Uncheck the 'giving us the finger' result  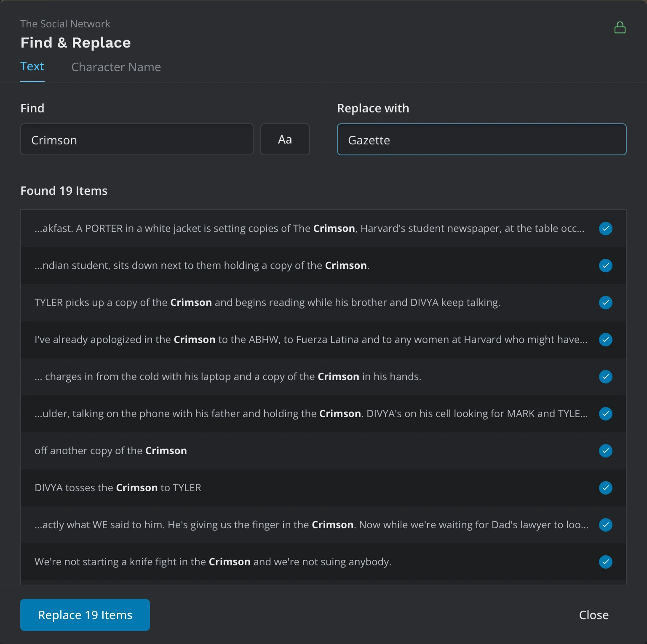tap(606, 525)
